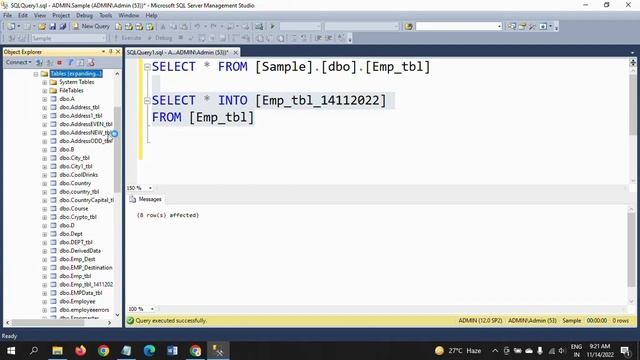This screenshot has height=360, width=640.
Task: Open the Edit menu
Action: (x=23, y=16)
